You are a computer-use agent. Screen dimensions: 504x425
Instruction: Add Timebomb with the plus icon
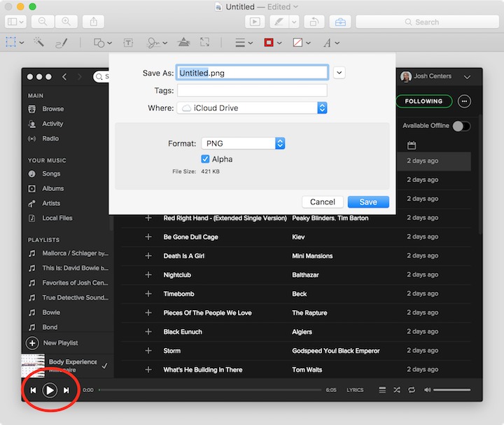pos(148,294)
